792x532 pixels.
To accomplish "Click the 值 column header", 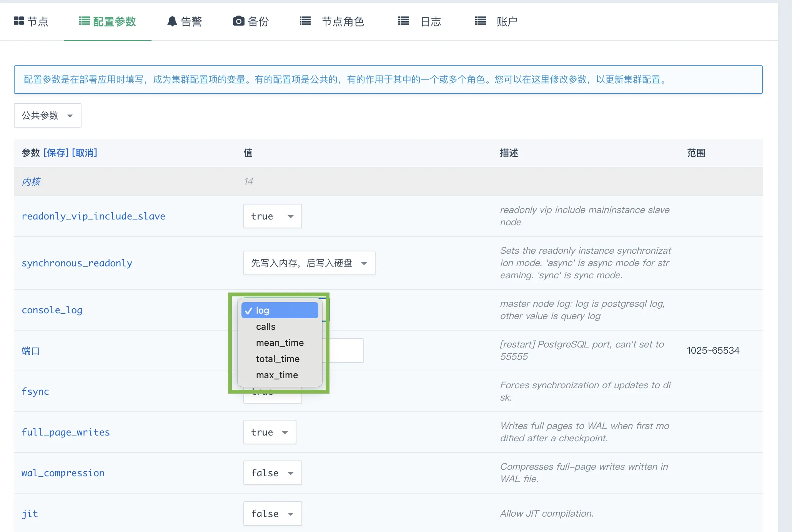I will [x=248, y=153].
